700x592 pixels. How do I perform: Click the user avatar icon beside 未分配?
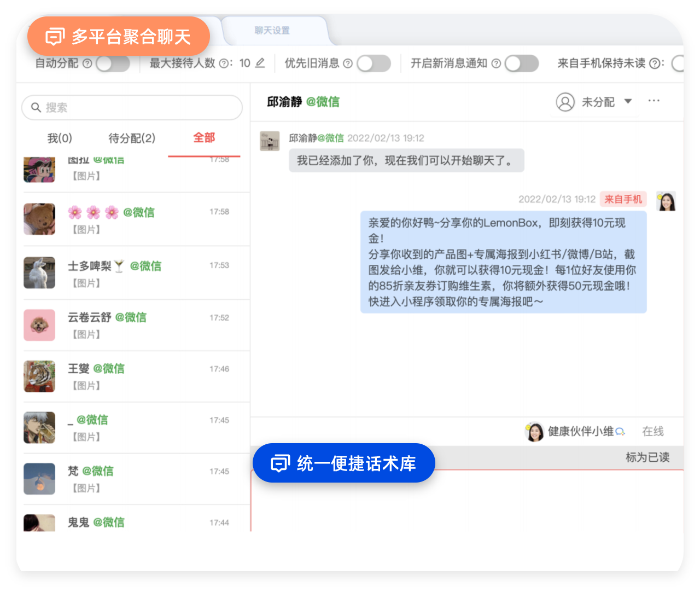point(565,102)
